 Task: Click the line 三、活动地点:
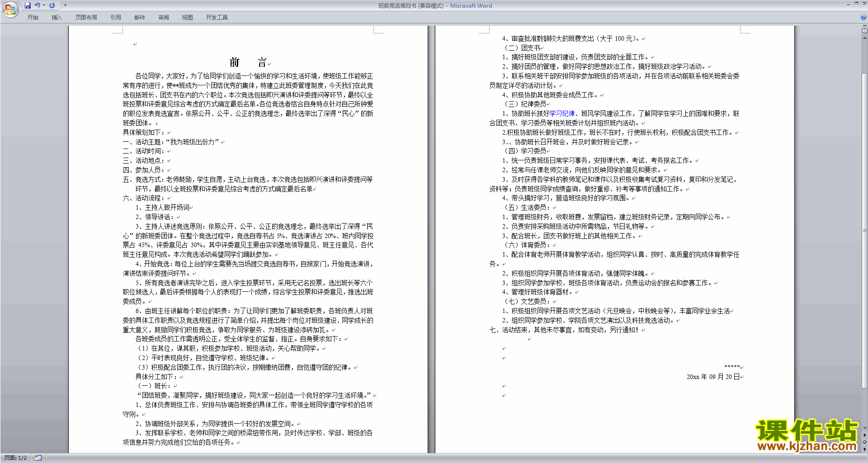143,161
